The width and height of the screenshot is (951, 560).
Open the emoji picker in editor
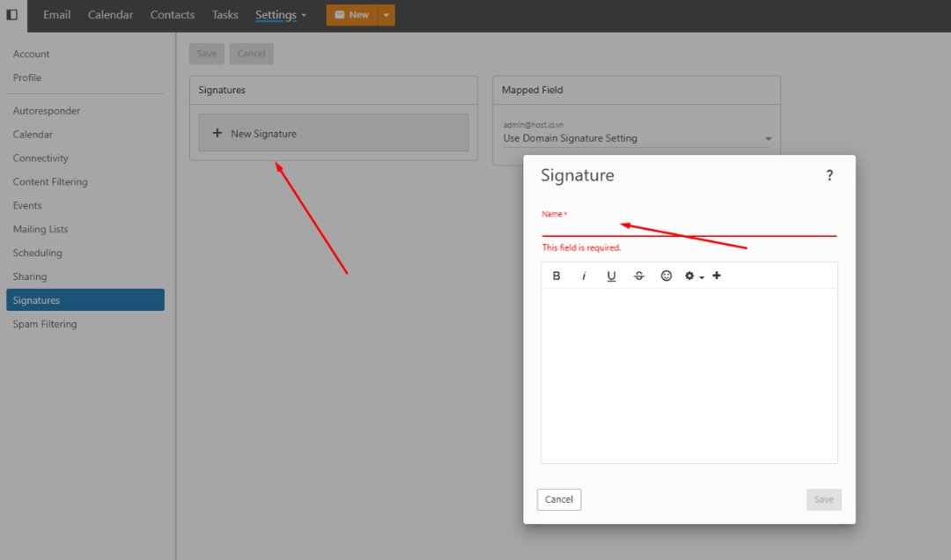666,276
